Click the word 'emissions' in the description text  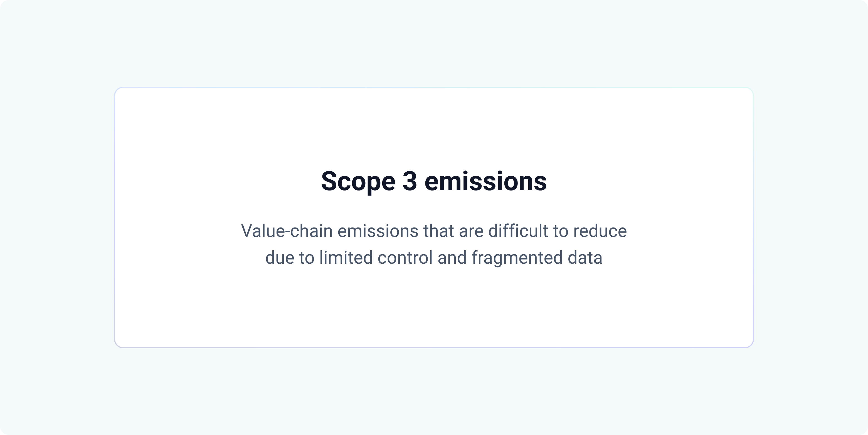[378, 231]
